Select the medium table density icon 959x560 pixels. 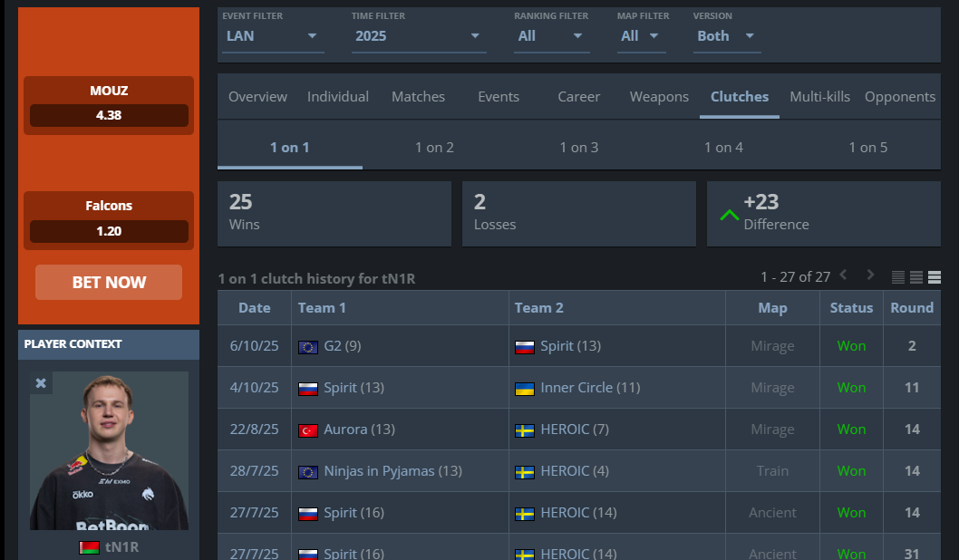916,277
